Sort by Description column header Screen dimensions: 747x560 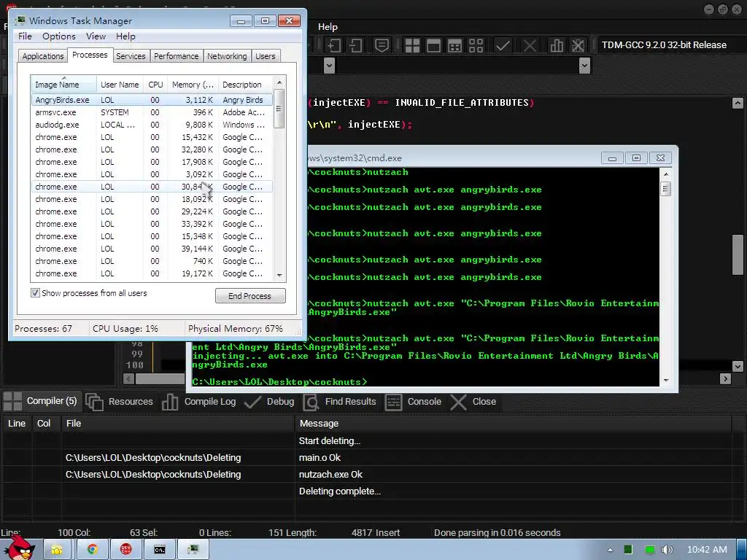click(x=246, y=85)
